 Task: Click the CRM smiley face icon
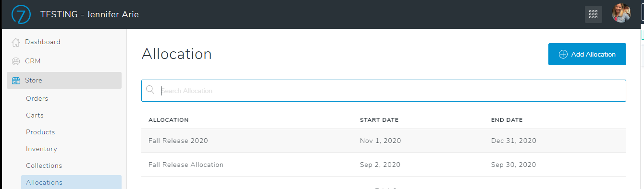click(16, 61)
